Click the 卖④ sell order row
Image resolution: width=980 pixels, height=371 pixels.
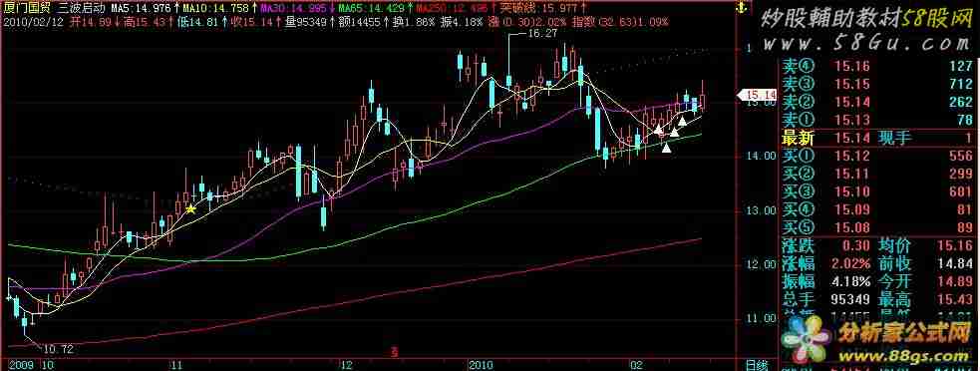click(x=877, y=66)
